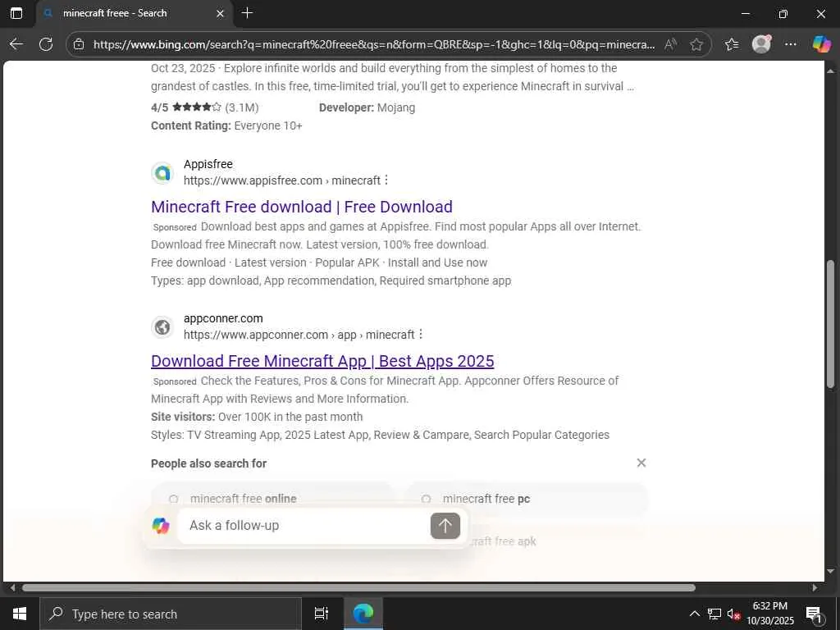Image resolution: width=840 pixels, height=630 pixels.
Task: Click the Copilot icon beside follow-up box
Action: pos(161,526)
